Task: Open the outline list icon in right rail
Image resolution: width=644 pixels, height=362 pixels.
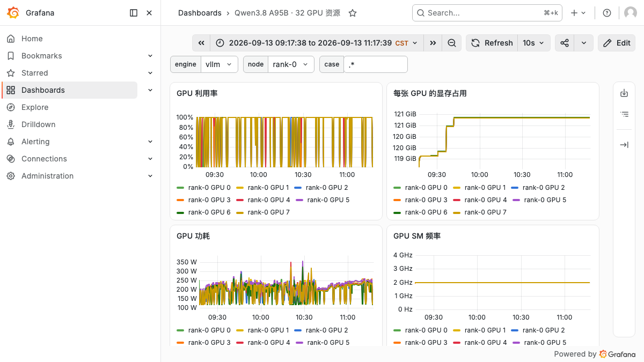Action: 624,114
